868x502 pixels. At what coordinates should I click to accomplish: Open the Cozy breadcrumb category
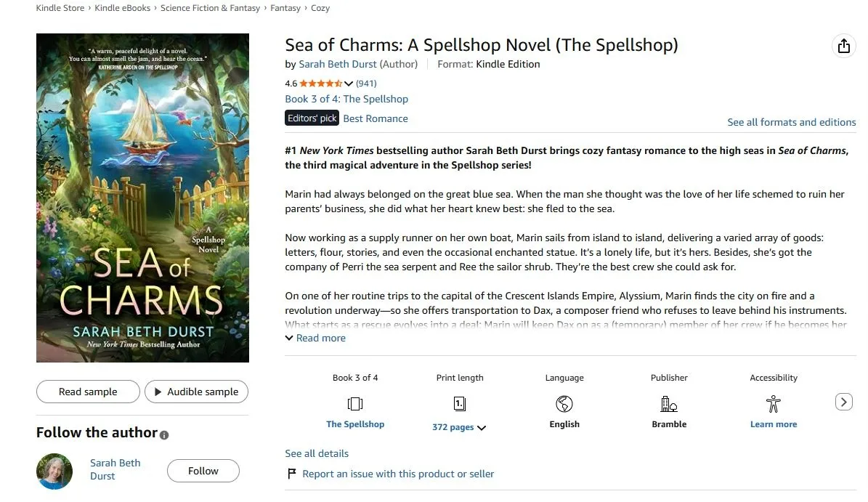tap(320, 8)
